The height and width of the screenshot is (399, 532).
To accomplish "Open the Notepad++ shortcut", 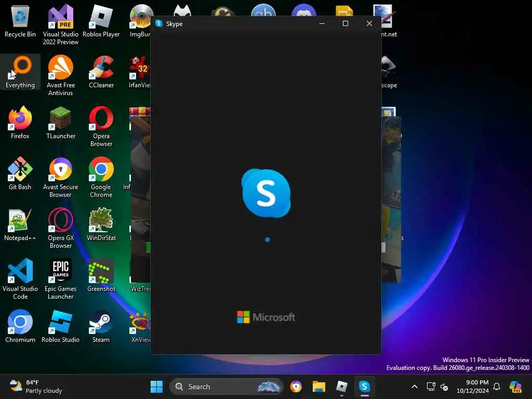I will [20, 224].
